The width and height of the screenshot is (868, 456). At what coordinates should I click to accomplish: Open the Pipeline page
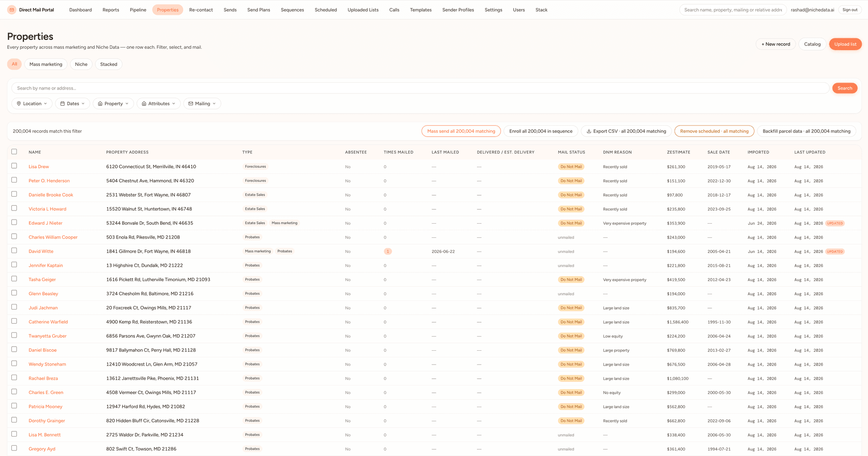138,9
